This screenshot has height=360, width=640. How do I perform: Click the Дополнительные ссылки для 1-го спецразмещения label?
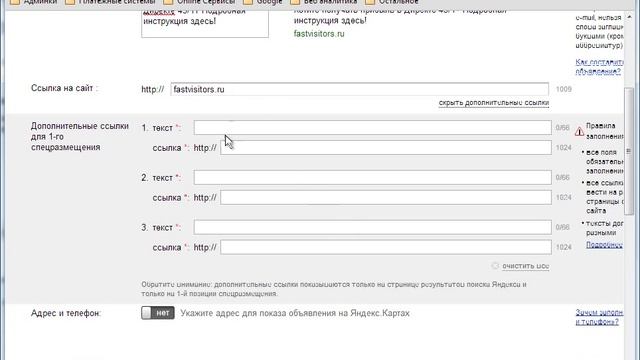(x=80, y=137)
